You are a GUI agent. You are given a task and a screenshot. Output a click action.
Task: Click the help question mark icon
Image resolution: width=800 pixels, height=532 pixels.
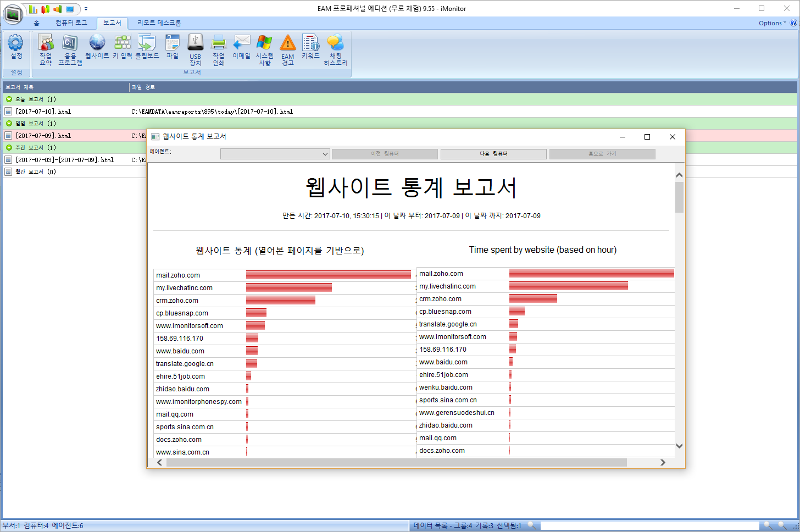pos(793,23)
